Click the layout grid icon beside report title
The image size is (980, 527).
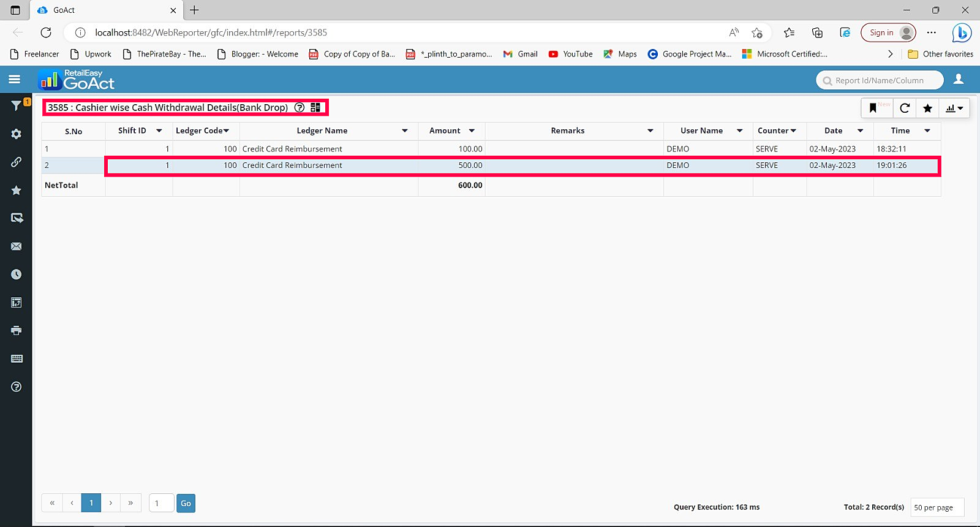(315, 107)
